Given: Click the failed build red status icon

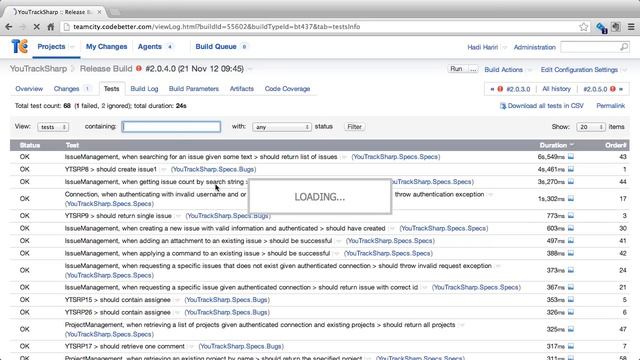Looking at the screenshot, I should tap(139, 69).
